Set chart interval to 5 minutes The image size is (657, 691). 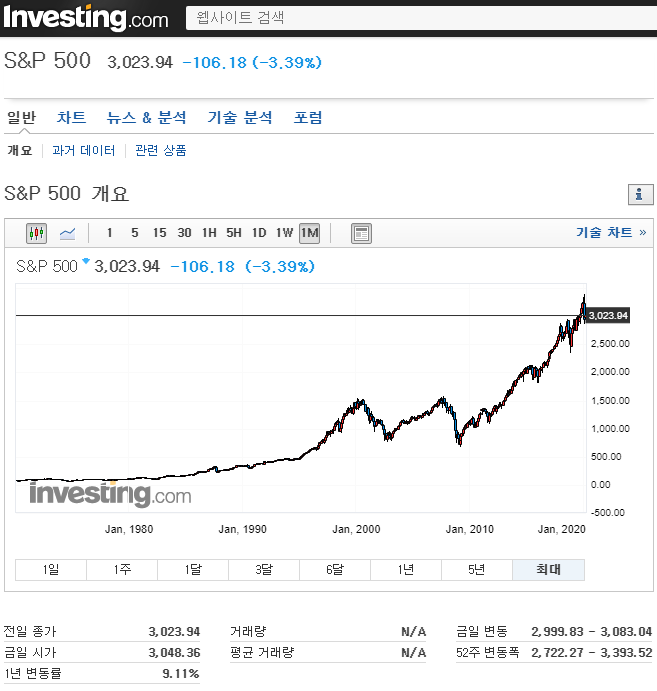[x=134, y=233]
